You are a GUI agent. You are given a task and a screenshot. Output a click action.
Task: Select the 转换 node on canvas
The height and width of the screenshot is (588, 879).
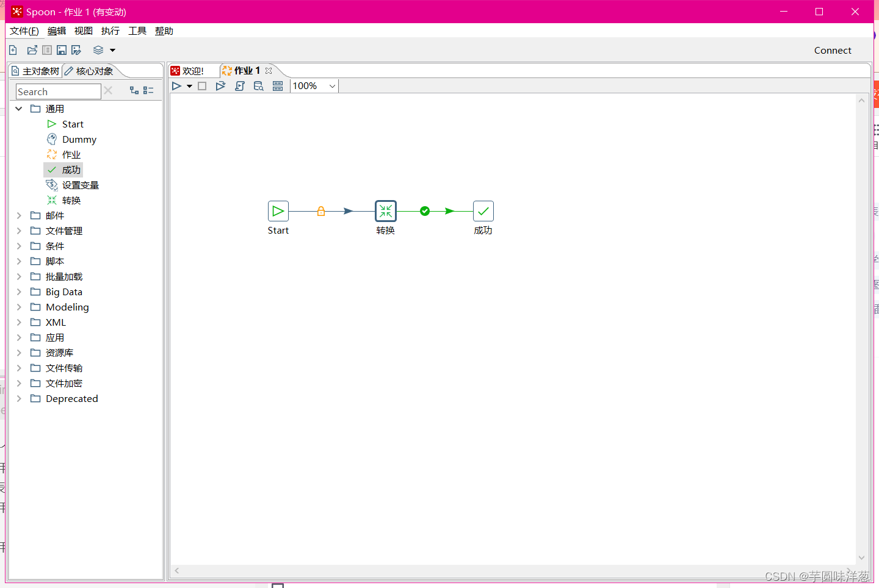[x=386, y=211]
